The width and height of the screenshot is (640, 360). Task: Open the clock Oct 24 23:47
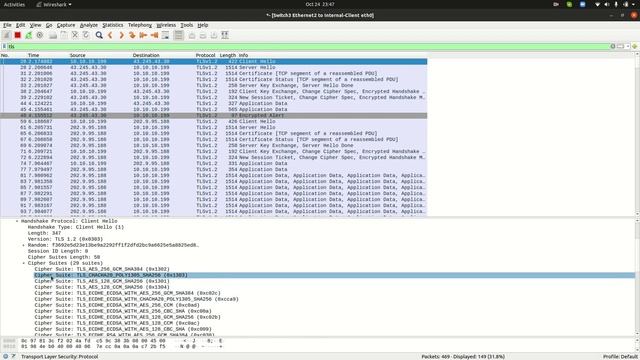click(320, 4)
